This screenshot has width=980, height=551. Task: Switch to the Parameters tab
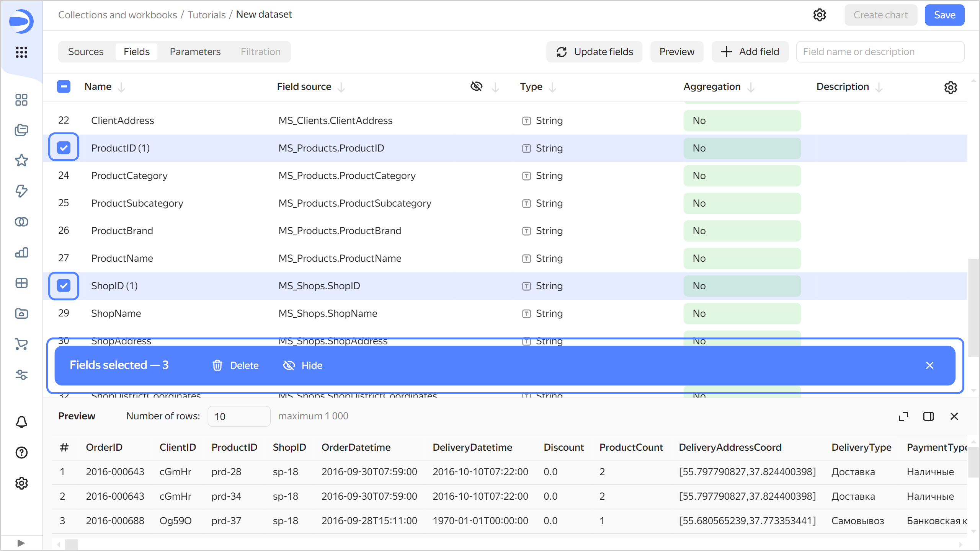(195, 52)
